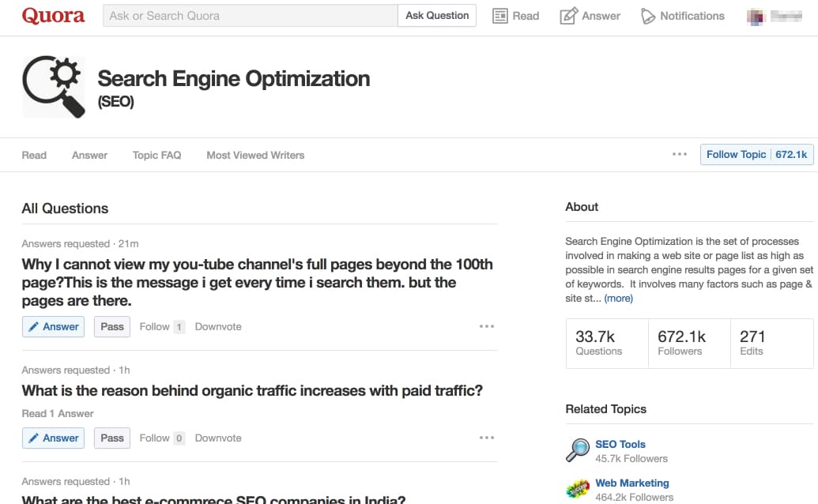Answer the you-tube channel question
Image resolution: width=818 pixels, height=504 pixels.
point(53,327)
